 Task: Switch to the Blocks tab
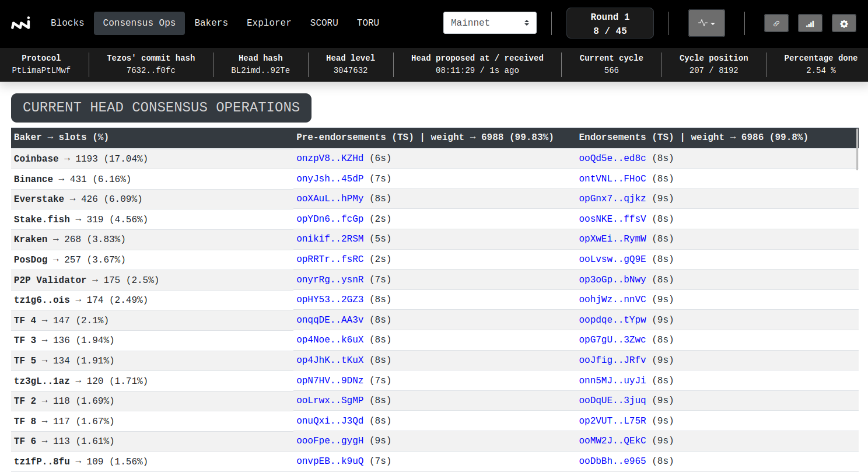[67, 23]
